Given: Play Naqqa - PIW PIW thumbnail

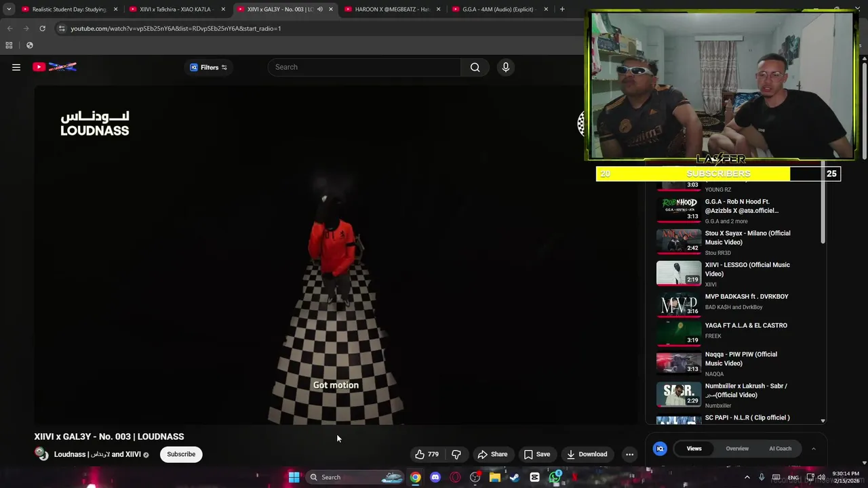Looking at the screenshot, I should point(679,363).
